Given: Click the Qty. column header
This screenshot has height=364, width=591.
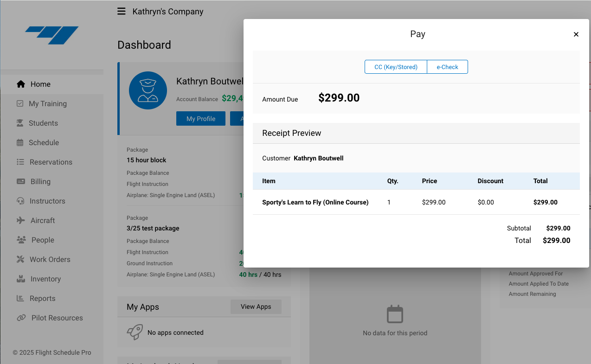Looking at the screenshot, I should tap(393, 181).
